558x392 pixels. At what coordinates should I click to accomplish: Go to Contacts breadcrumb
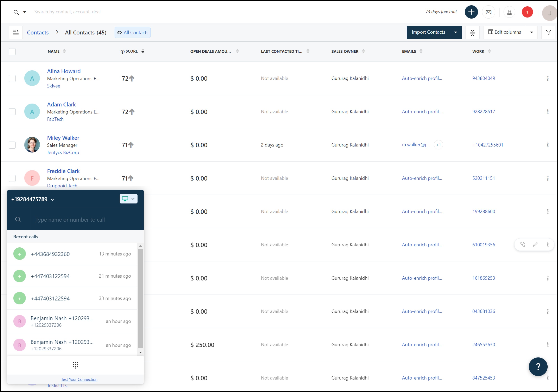[38, 33]
